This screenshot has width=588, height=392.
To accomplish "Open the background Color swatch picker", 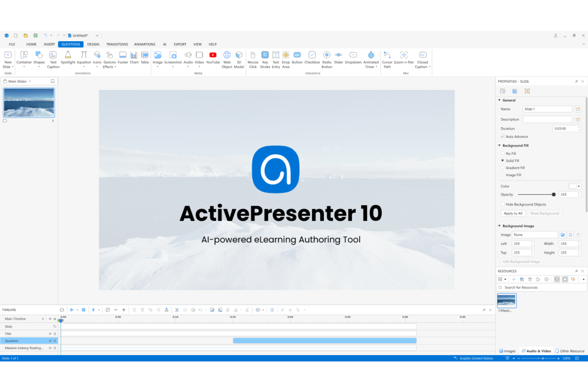I will [575, 186].
